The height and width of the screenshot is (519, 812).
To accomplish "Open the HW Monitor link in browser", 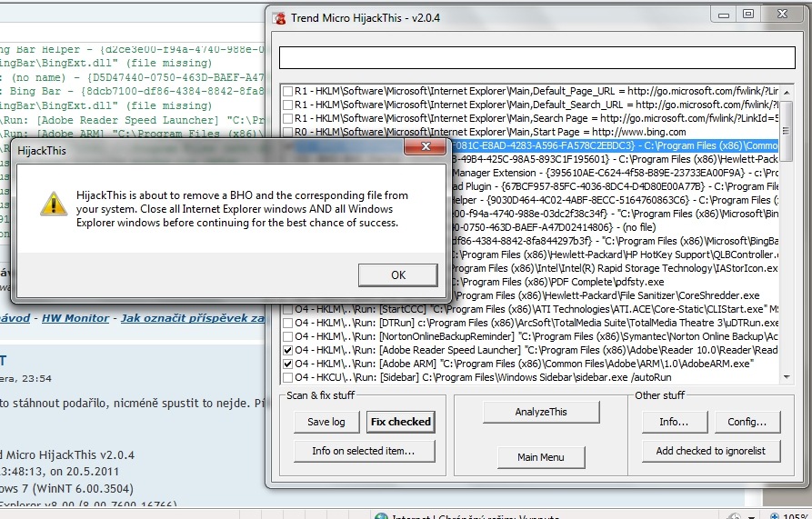I will coord(75,318).
